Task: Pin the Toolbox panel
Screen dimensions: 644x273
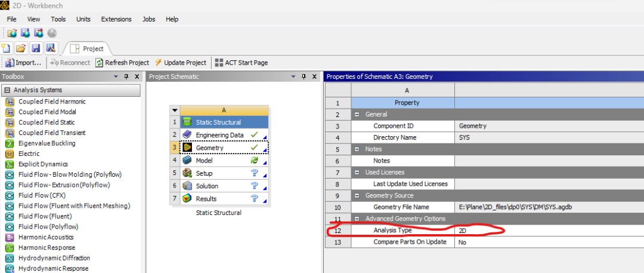Action: pyautogui.click(x=126, y=76)
